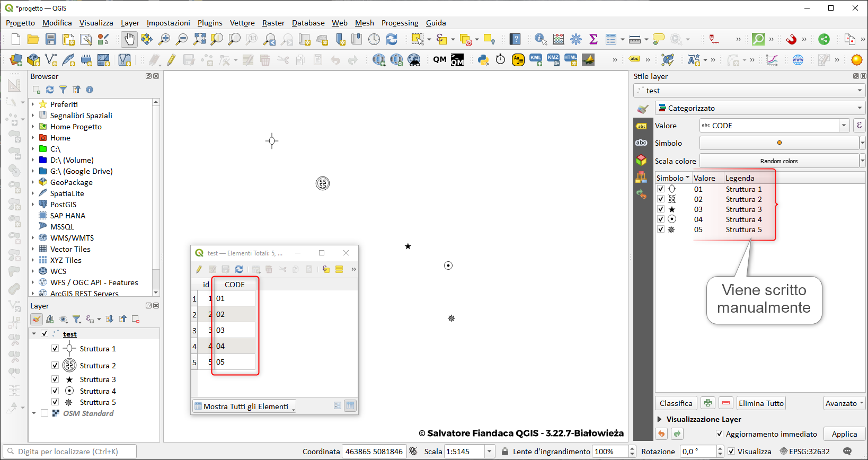Click the green add category plus icon

[707, 403]
